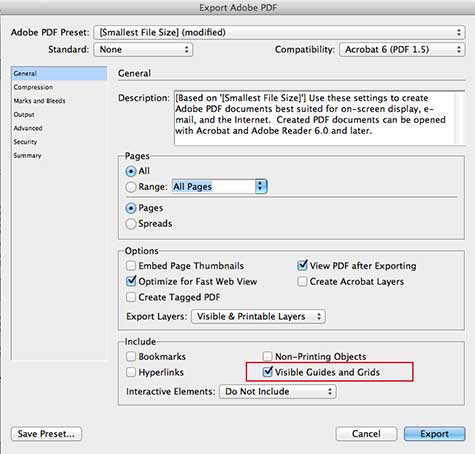Enable the Hyperlinks checkbox
This screenshot has height=454, width=475.
coord(131,372)
